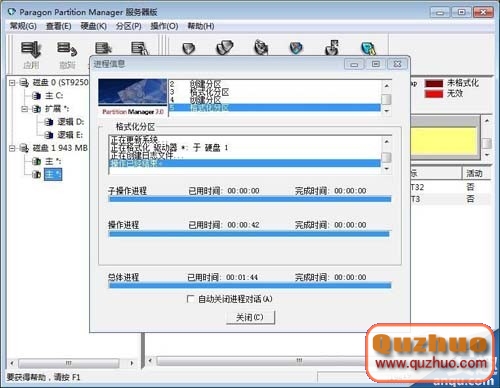Select highlighted 主 *: under 磁盘 1
500x388 pixels.
point(53,174)
